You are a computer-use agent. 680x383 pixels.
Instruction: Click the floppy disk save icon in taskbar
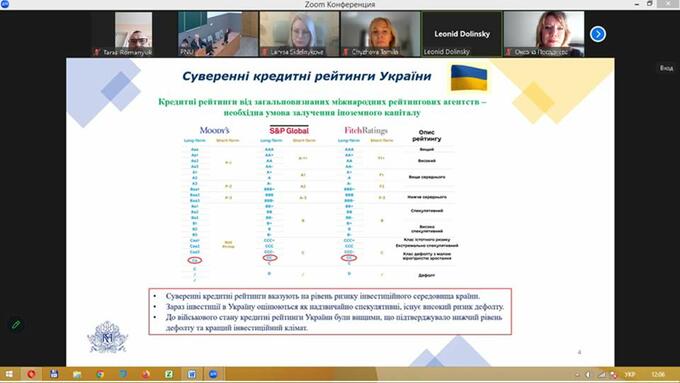(54, 374)
